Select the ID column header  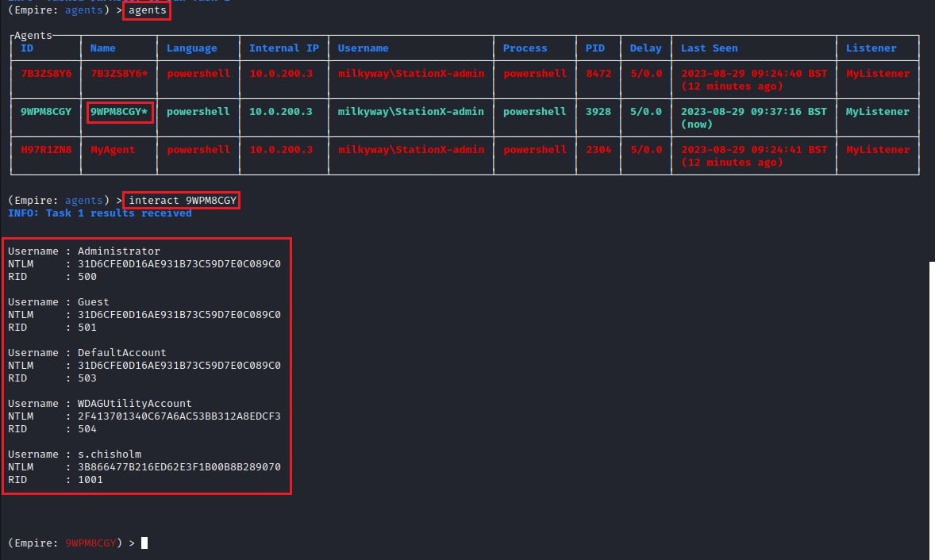(27, 48)
